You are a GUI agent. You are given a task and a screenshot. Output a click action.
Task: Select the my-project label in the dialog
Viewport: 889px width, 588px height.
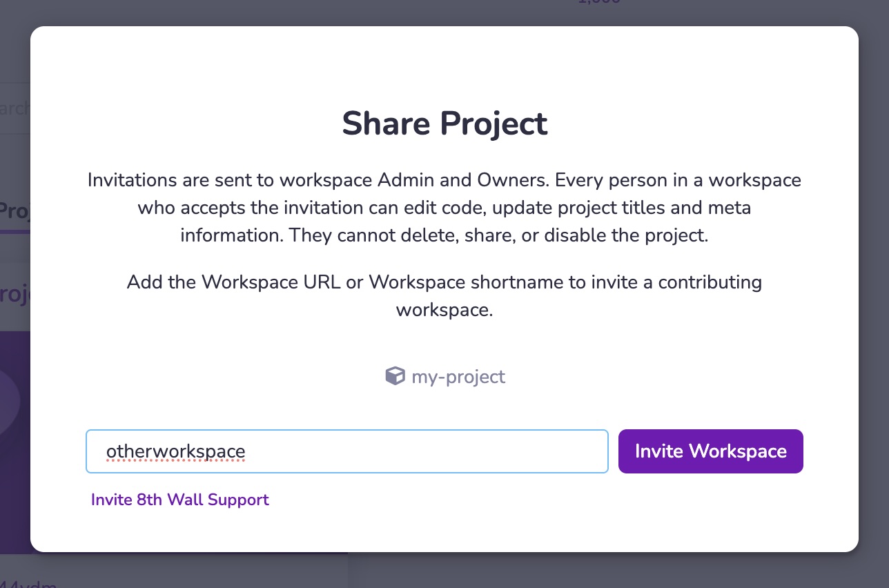458,377
